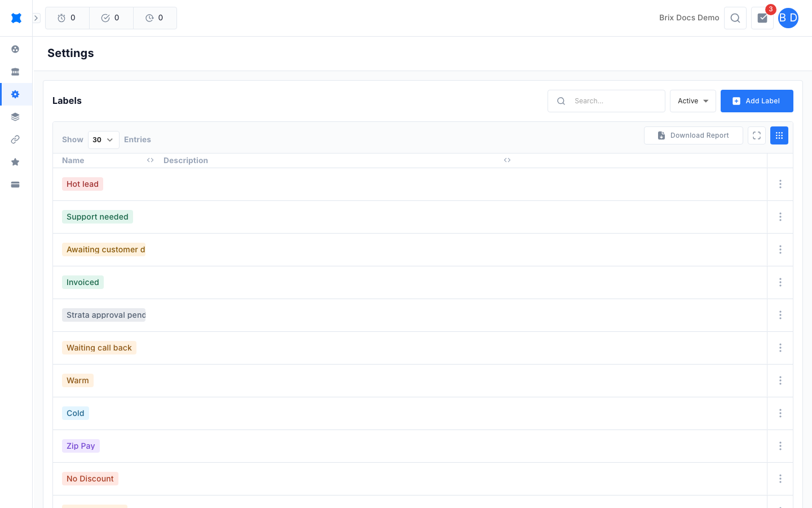
Task: Open the bank building icon in sidebar
Action: click(x=15, y=72)
